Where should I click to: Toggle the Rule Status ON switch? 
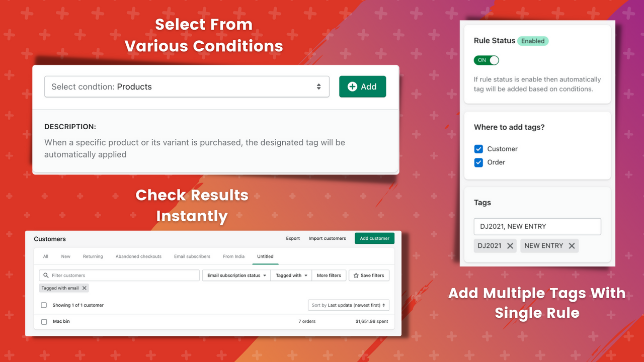[487, 60]
